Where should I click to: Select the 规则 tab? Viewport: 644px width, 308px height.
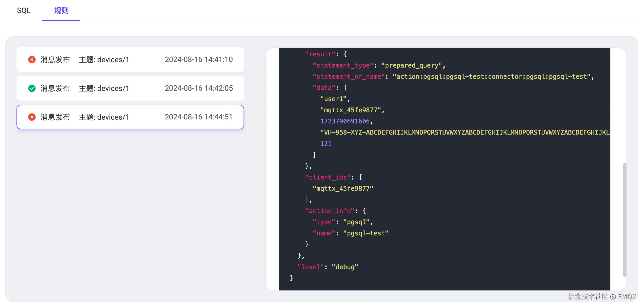click(x=61, y=11)
